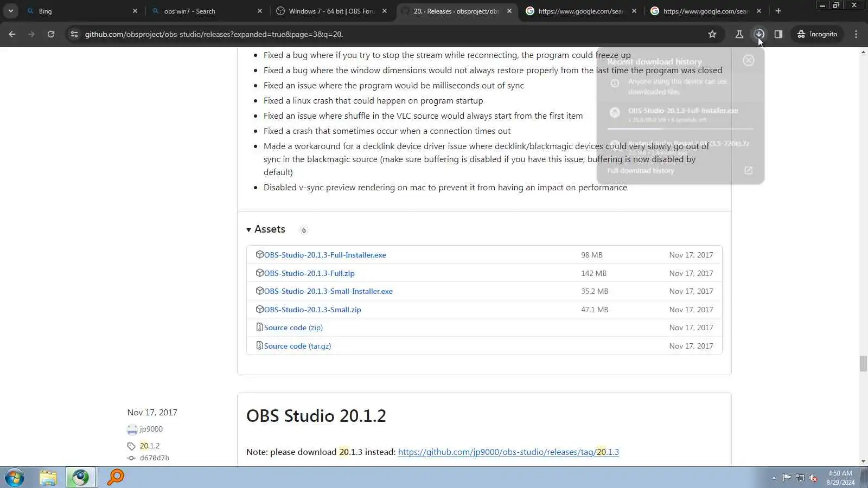Switch to the Bing tab
868x488 pixels.
82,11
